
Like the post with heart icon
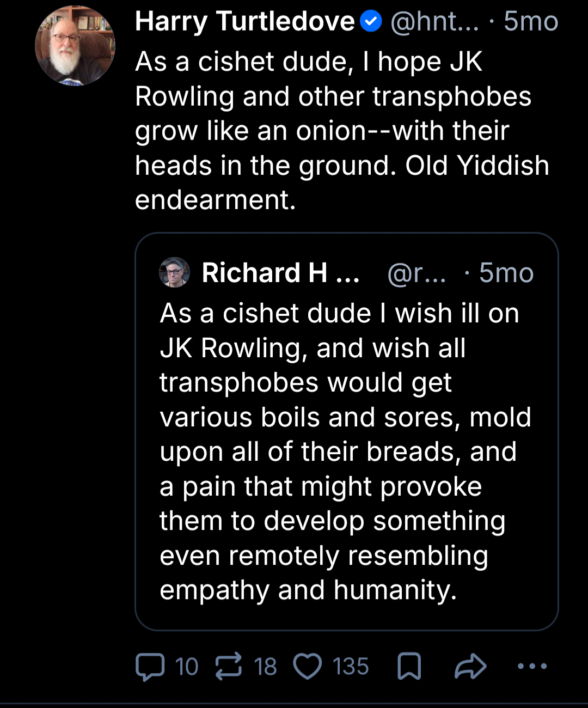point(308,667)
